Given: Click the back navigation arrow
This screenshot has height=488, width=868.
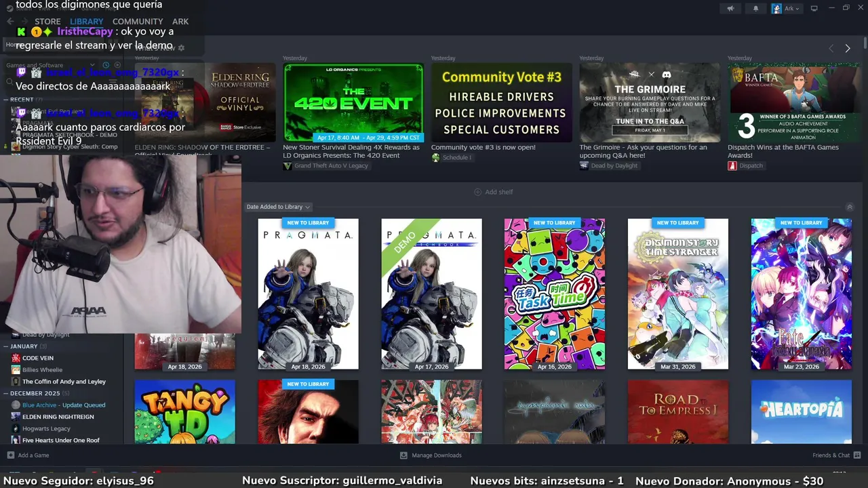Looking at the screenshot, I should [10, 22].
